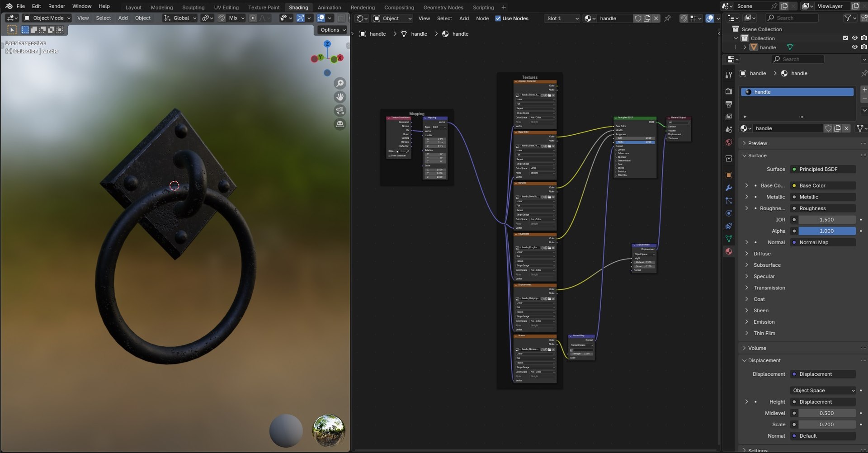Click the pan view hand icon

point(340,97)
